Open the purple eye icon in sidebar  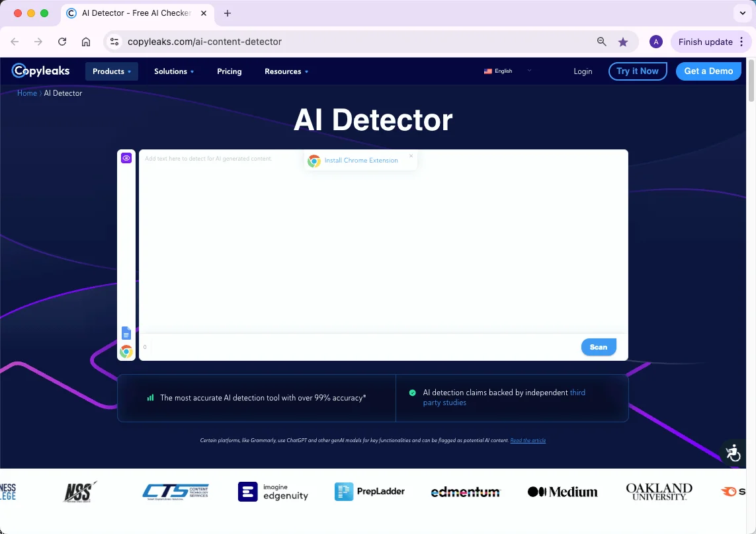126,158
